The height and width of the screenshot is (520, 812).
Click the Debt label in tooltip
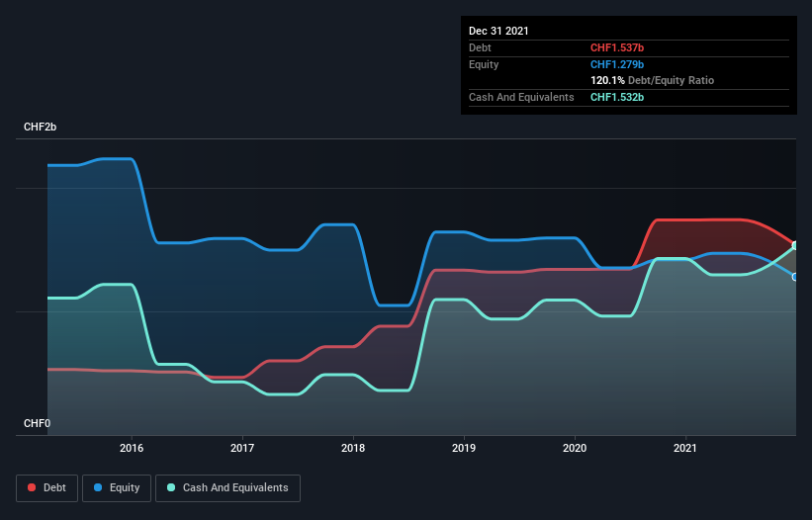tap(480, 47)
